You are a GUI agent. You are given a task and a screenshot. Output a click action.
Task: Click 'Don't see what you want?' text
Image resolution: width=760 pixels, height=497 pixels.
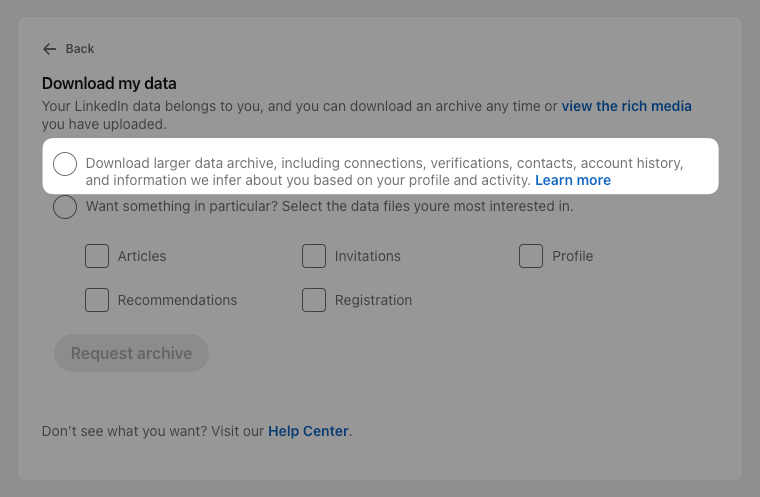point(125,431)
